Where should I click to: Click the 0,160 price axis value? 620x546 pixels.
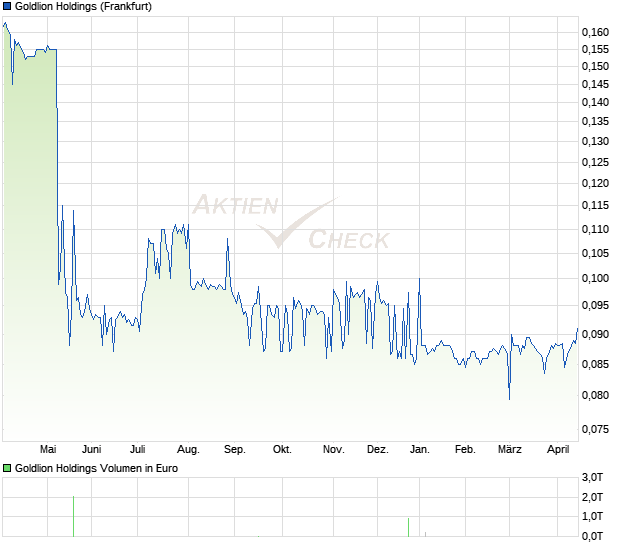click(595, 32)
